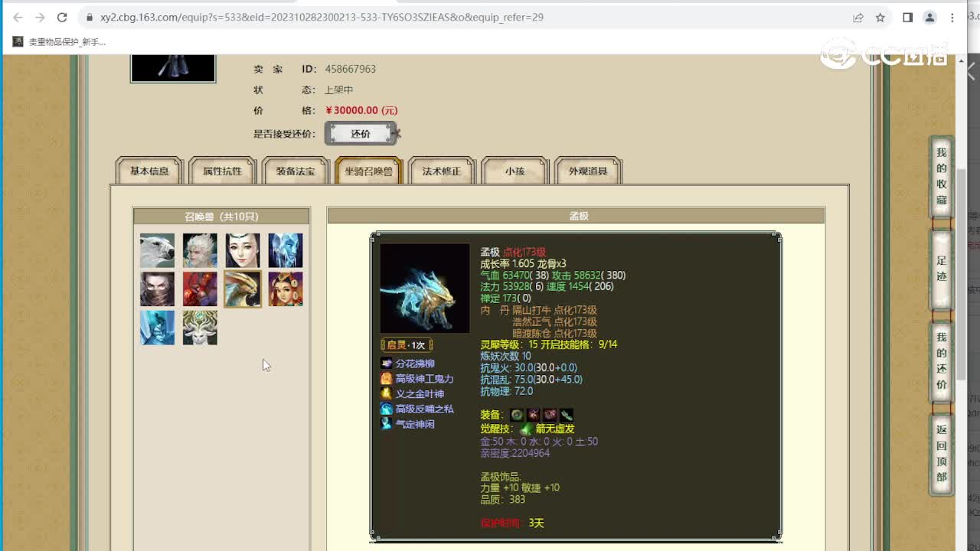This screenshot has width=980, height=551.
Task: Click the third equipment icon in 装备 row
Action: (x=550, y=415)
